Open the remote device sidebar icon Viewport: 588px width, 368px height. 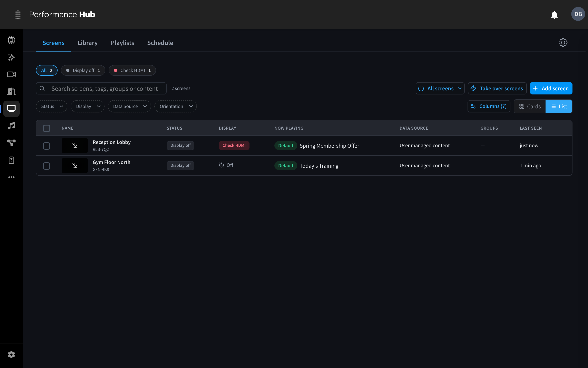point(11,160)
